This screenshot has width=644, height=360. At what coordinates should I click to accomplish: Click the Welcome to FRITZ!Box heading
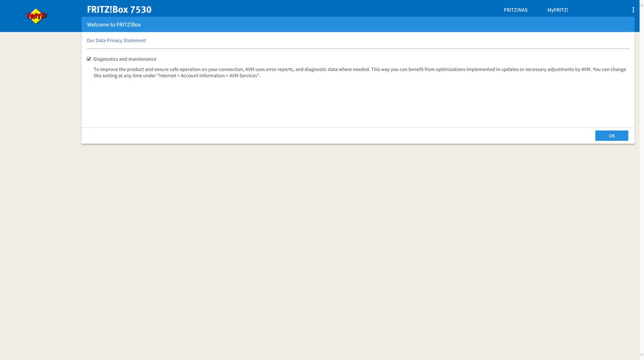114,25
